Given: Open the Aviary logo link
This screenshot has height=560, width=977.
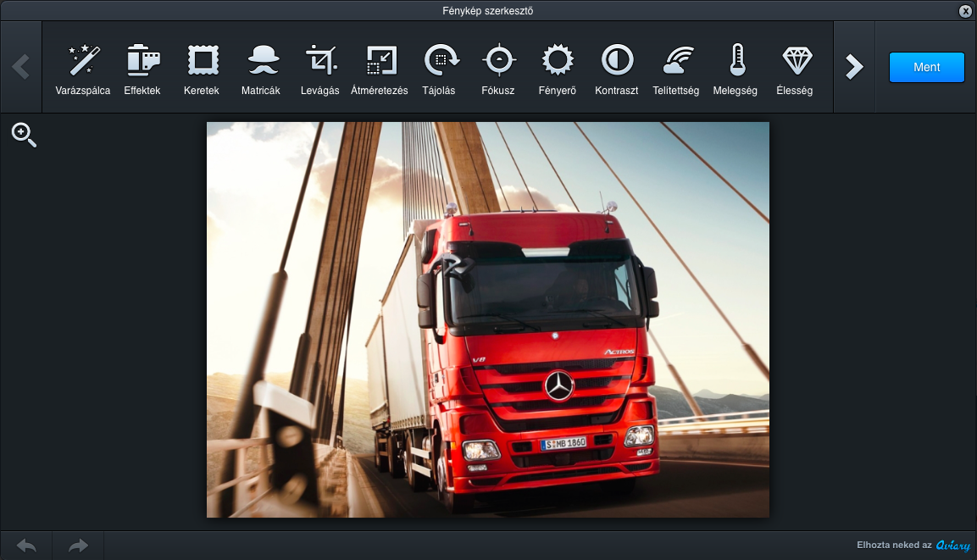Looking at the screenshot, I should (952, 546).
